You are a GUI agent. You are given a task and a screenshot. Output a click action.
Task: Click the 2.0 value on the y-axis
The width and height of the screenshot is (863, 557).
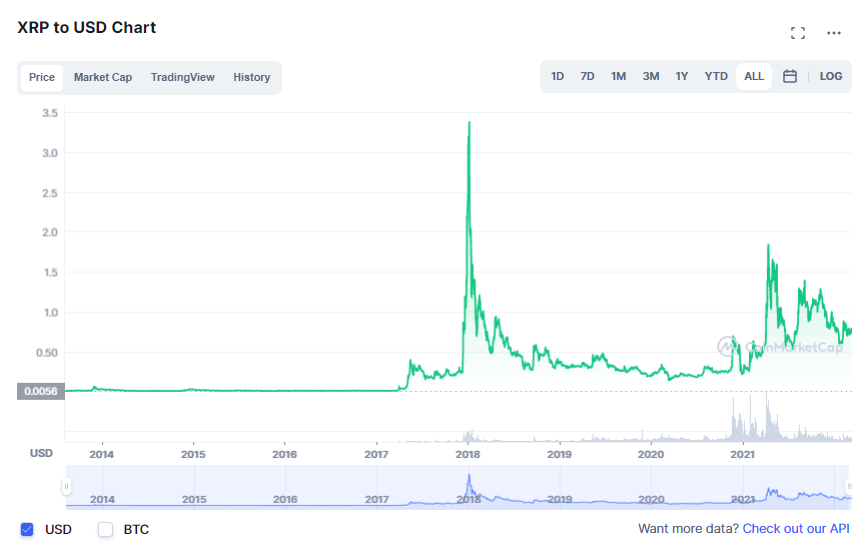(x=50, y=233)
